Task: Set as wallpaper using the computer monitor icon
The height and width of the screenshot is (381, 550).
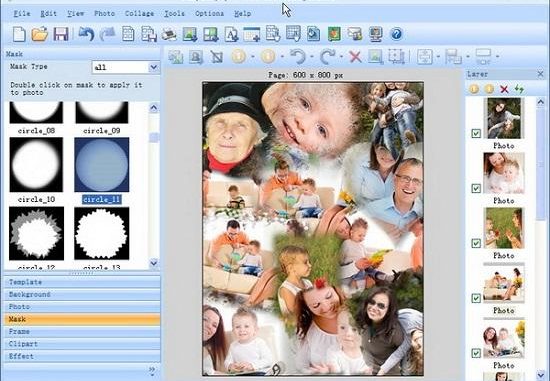Action: pyautogui.click(x=376, y=34)
